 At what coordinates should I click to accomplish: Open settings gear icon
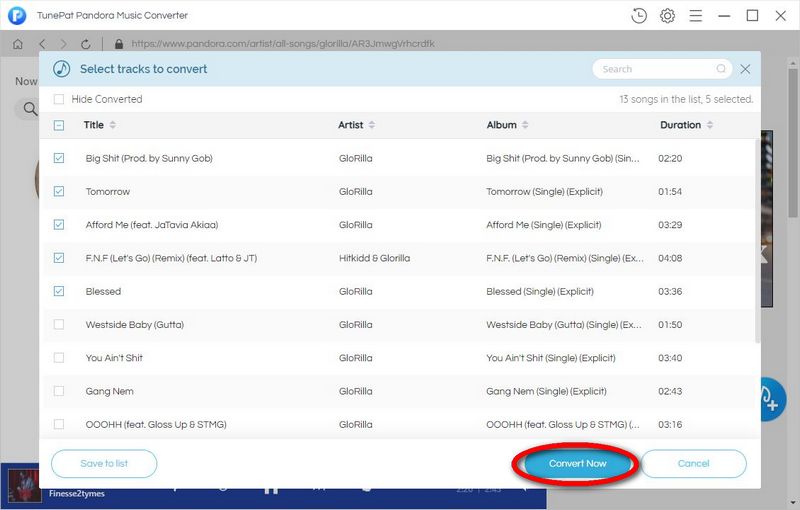pyautogui.click(x=667, y=16)
